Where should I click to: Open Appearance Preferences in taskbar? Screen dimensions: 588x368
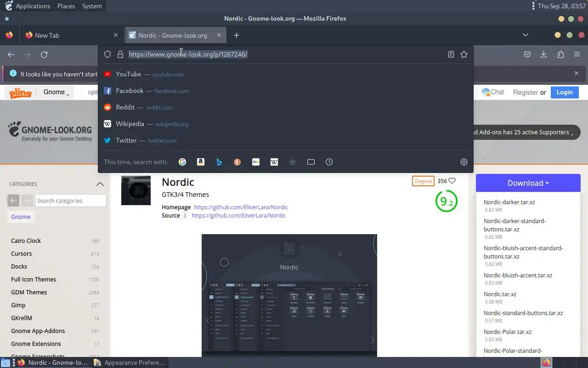[x=130, y=362]
